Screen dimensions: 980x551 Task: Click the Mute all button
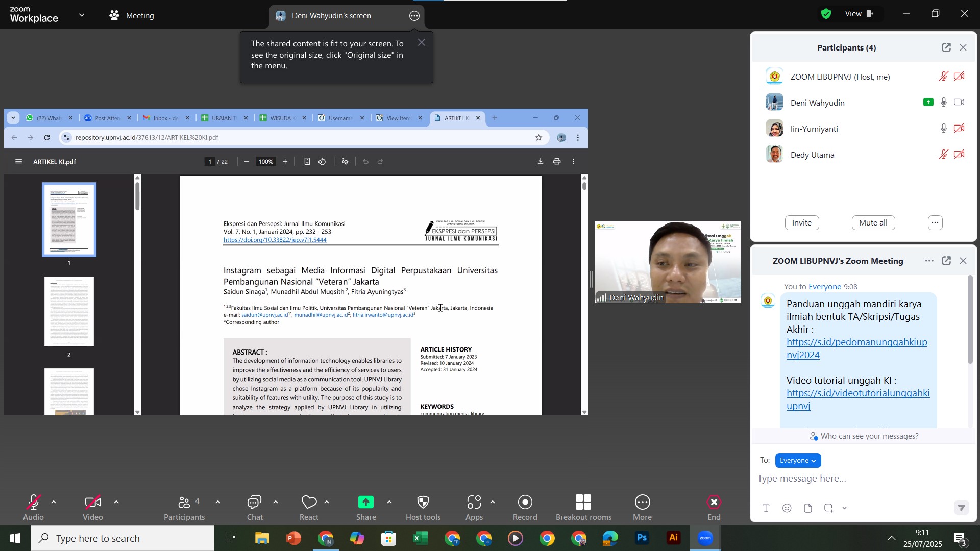click(873, 223)
